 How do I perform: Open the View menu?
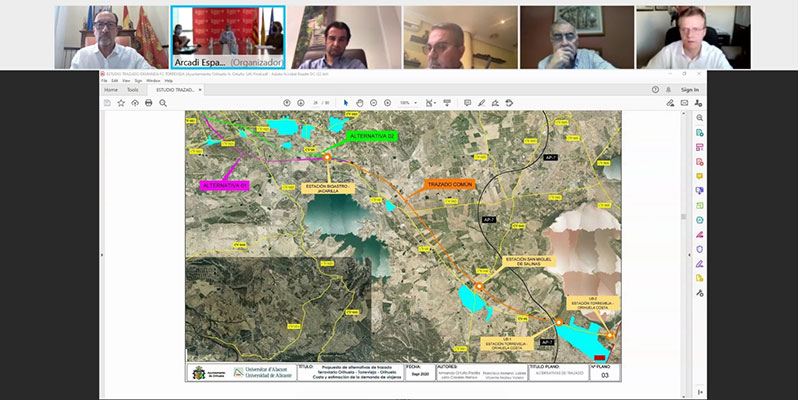point(127,80)
